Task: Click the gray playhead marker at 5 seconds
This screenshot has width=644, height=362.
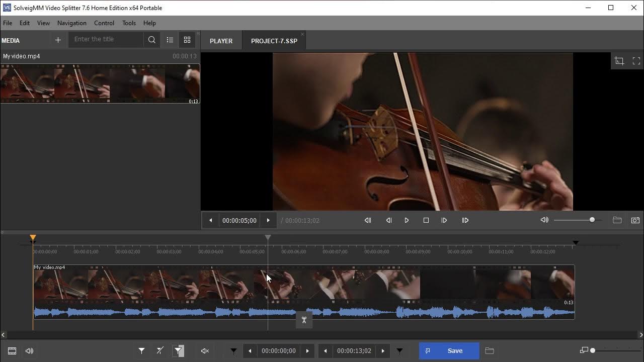Action: 268,237
